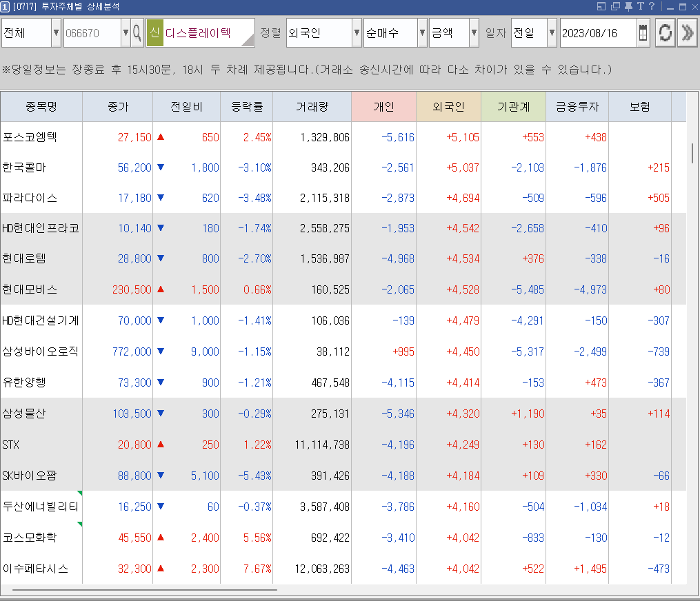Click 한국콜마 down-arrow price indicator
The image size is (700, 601).
[161, 167]
